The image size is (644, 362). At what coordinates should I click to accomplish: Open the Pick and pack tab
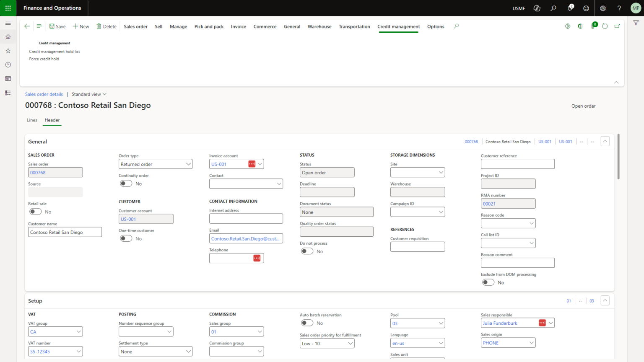coord(209,26)
